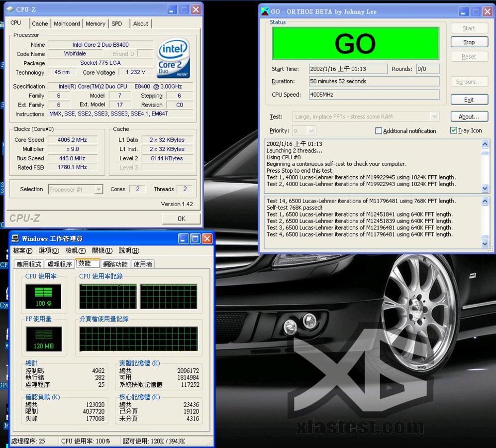
Task: Click the Core Voltage value 1.232 V
Action: point(136,72)
